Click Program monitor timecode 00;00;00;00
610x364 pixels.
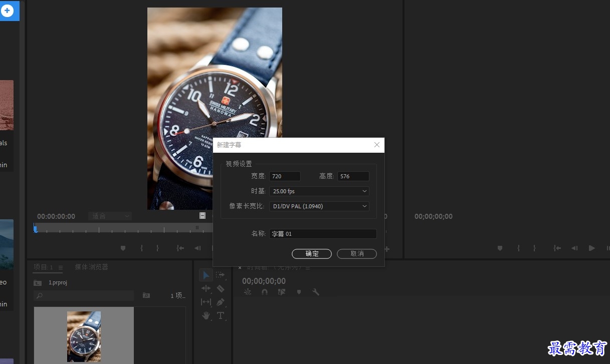434,216
